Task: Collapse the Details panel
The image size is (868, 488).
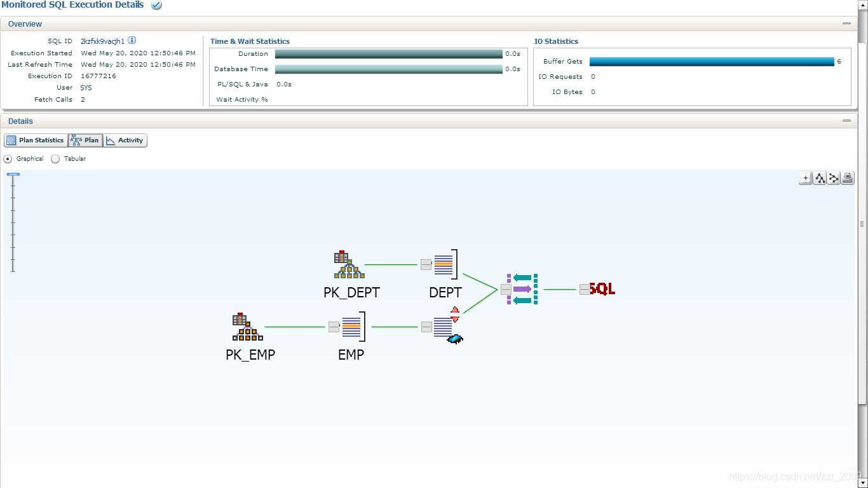Action: [846, 120]
